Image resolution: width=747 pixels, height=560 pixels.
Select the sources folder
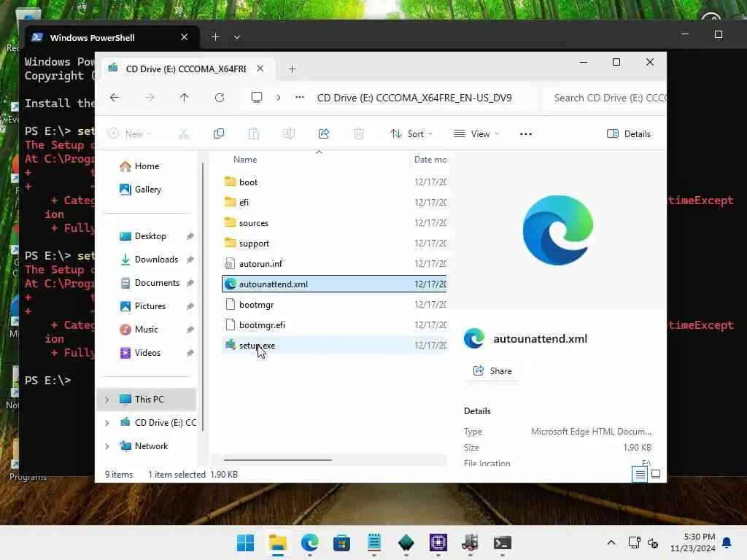[334, 223]
